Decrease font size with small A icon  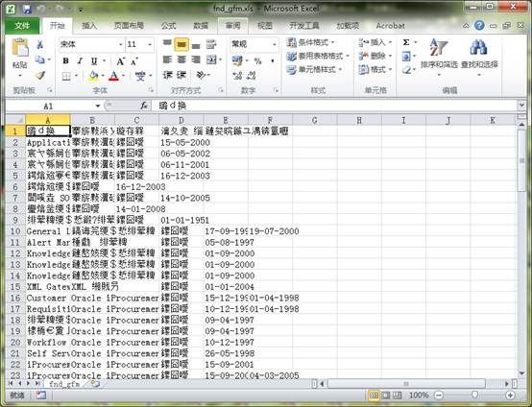click(x=134, y=61)
